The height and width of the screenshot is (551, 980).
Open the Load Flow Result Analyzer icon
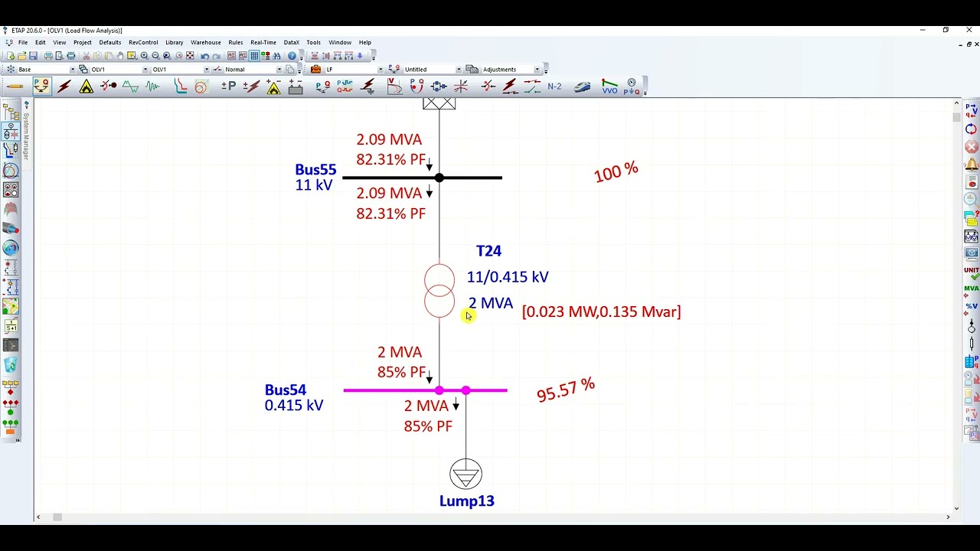(x=972, y=200)
